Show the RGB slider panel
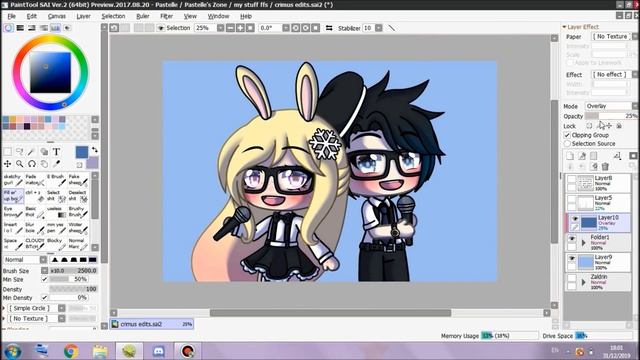640x360 pixels. 20,28
